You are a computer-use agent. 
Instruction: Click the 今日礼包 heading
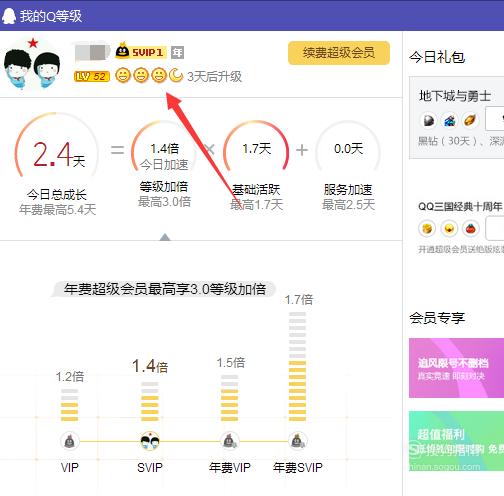coord(437,57)
